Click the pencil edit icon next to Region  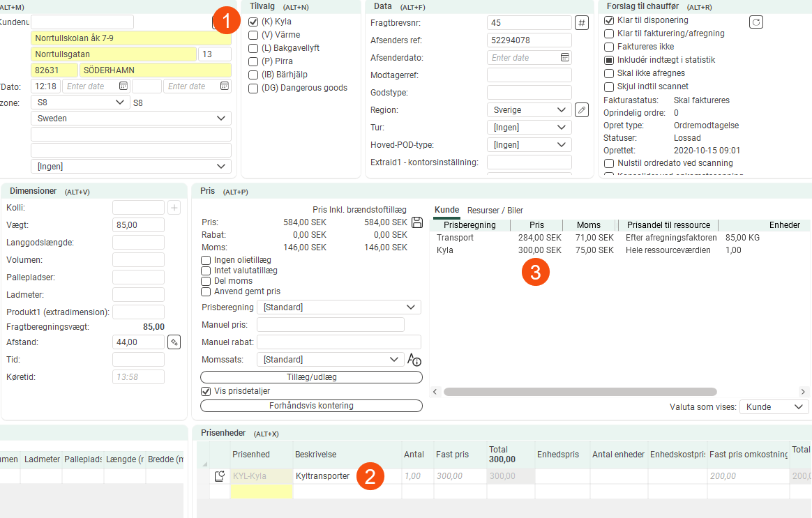(582, 109)
